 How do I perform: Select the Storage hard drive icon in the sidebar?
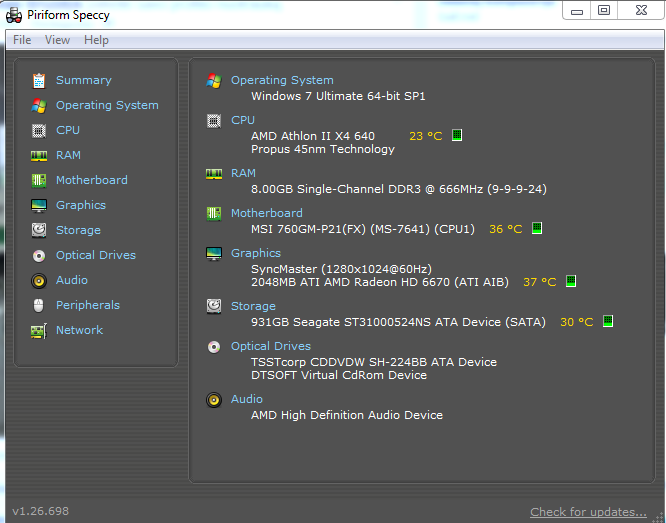point(39,230)
